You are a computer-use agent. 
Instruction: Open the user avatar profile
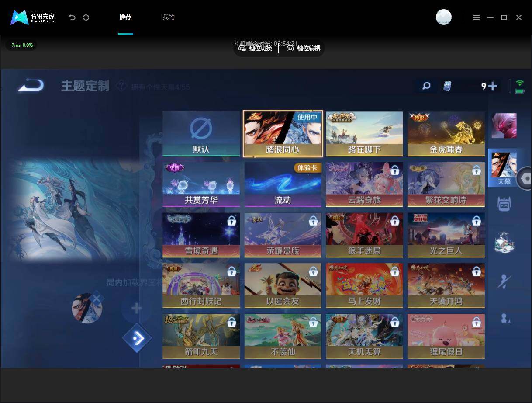coord(443,17)
